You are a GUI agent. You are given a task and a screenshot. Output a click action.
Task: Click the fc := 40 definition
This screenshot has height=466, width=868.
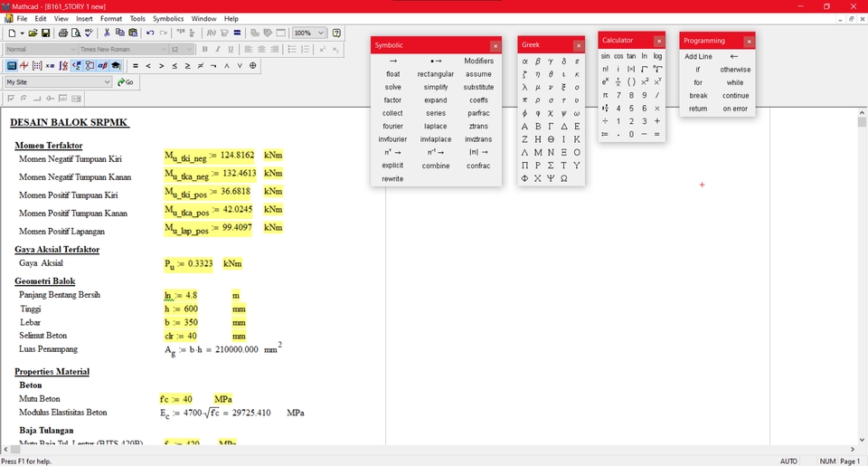point(175,399)
